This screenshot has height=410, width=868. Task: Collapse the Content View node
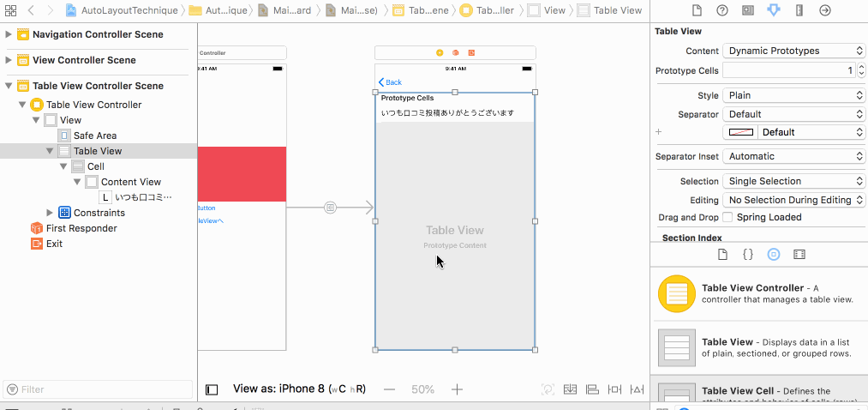77,182
